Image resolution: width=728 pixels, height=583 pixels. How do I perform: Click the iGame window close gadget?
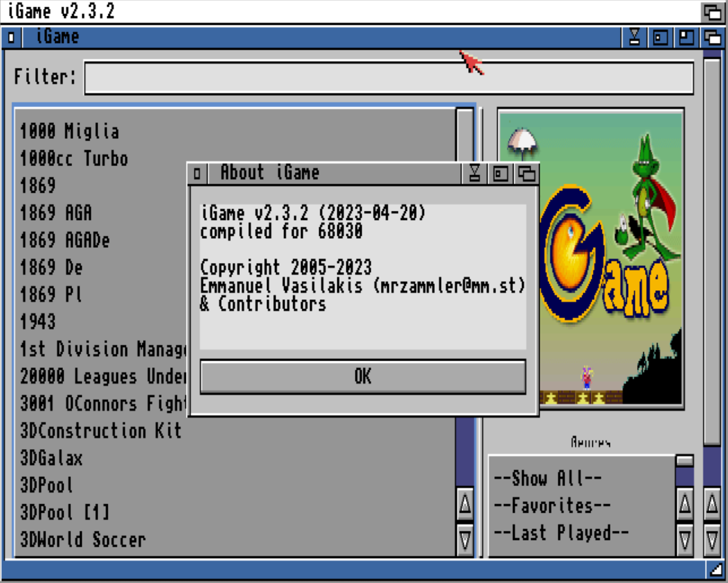point(12,38)
